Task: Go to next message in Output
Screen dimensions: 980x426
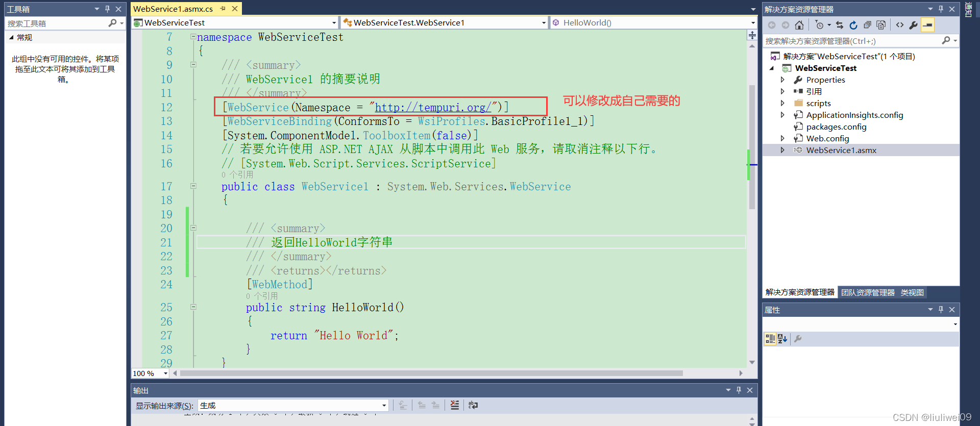Action: tap(435, 405)
